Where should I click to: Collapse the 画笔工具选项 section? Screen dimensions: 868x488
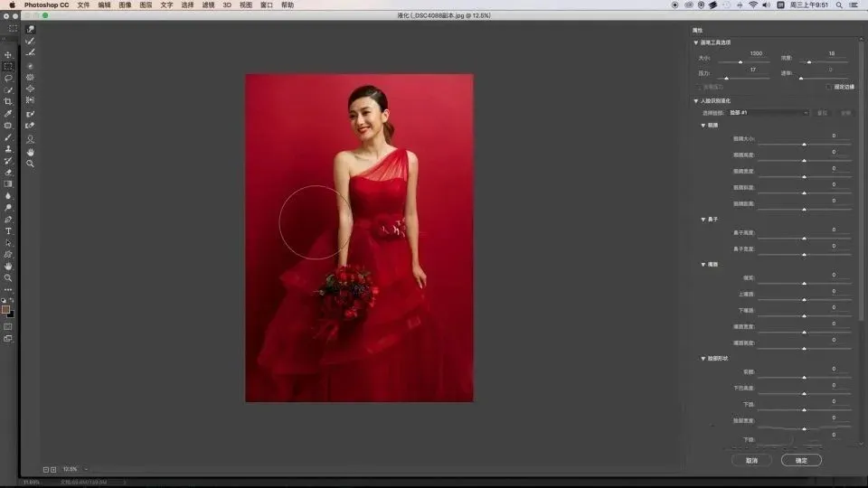[696, 42]
